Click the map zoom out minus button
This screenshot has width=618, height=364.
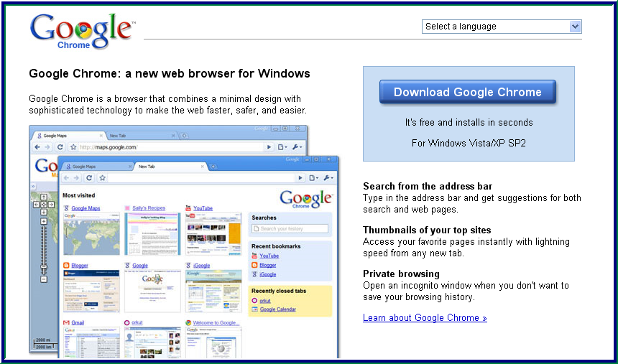(44, 279)
